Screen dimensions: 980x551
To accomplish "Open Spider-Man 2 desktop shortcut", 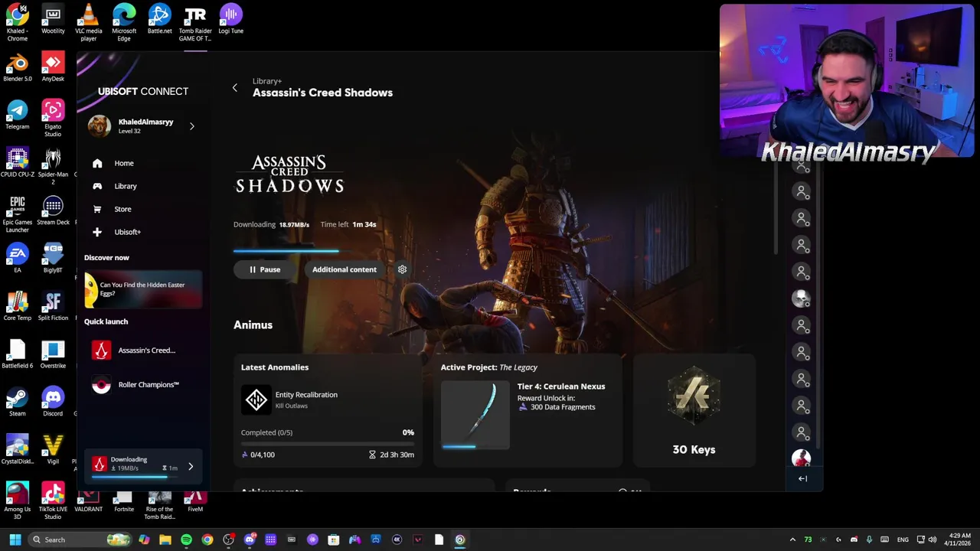I will 53,167.
